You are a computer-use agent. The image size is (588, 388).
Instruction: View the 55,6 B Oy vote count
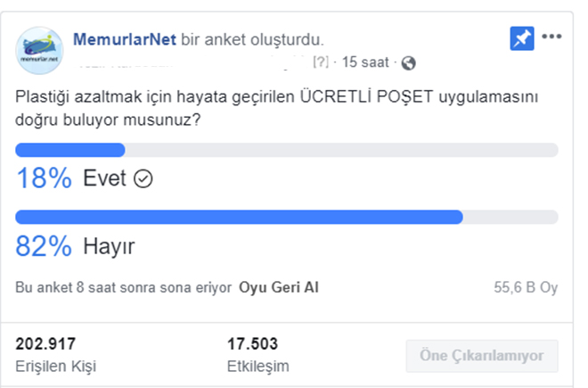(526, 287)
